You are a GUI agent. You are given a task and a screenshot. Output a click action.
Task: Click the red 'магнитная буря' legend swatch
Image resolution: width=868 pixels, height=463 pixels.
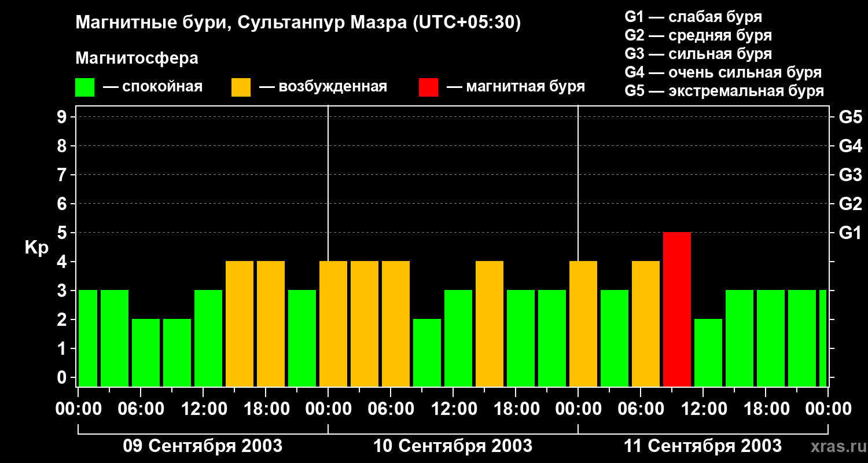pyautogui.click(x=429, y=87)
